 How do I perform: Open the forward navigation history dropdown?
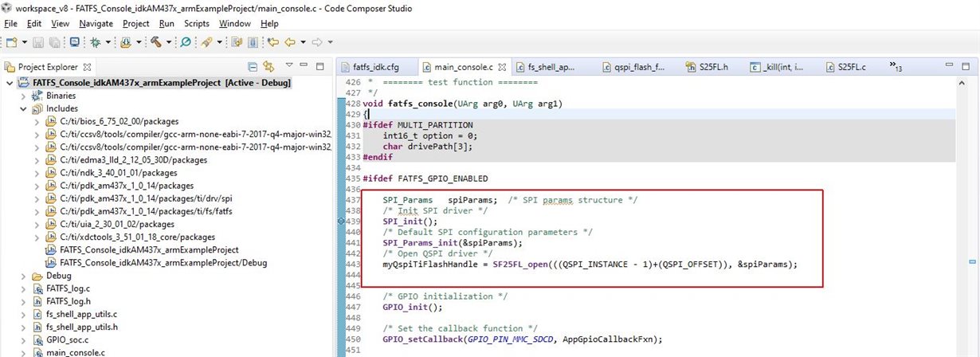click(330, 42)
